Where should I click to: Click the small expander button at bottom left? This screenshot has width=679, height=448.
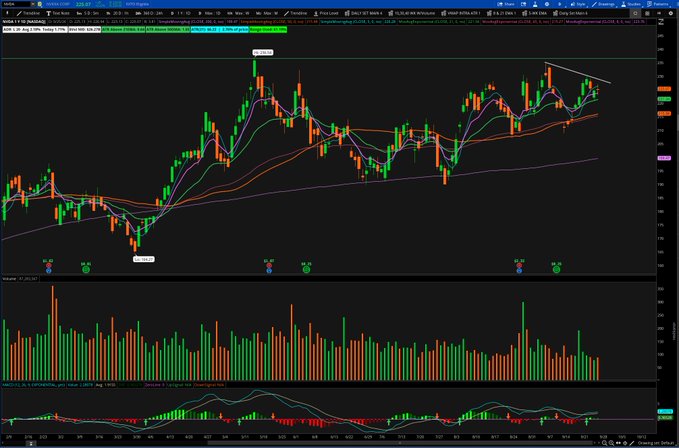coord(30,443)
